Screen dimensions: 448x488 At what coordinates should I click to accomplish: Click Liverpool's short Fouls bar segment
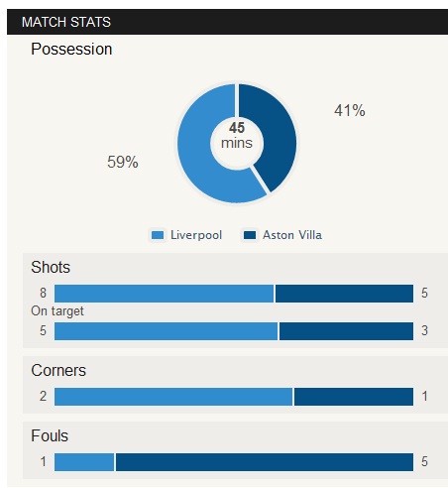[84, 462]
